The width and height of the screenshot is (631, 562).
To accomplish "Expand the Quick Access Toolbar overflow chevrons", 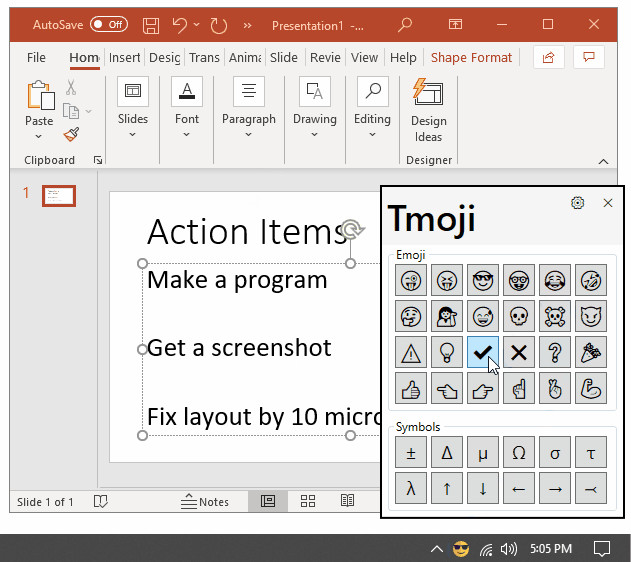I will [x=247, y=26].
